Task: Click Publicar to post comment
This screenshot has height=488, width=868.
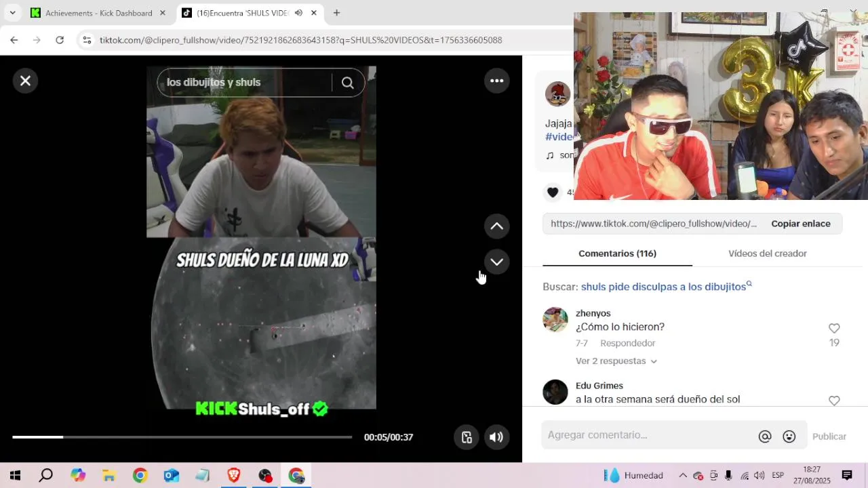Action: pos(829,436)
